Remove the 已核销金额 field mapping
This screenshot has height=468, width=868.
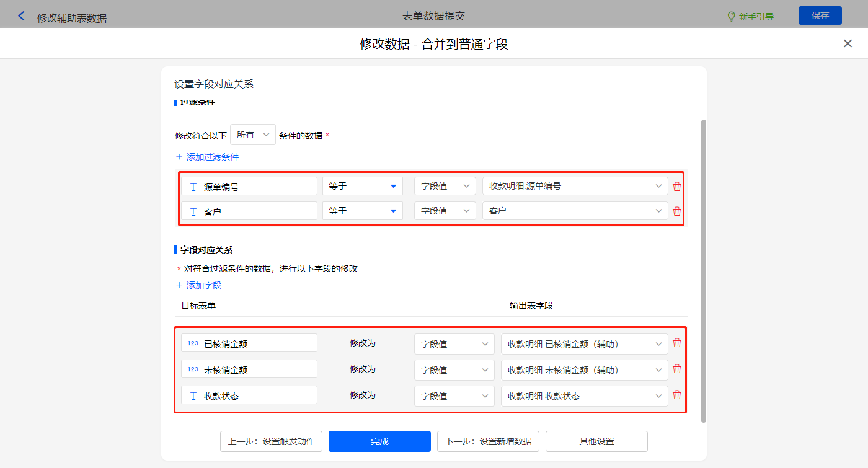click(677, 343)
